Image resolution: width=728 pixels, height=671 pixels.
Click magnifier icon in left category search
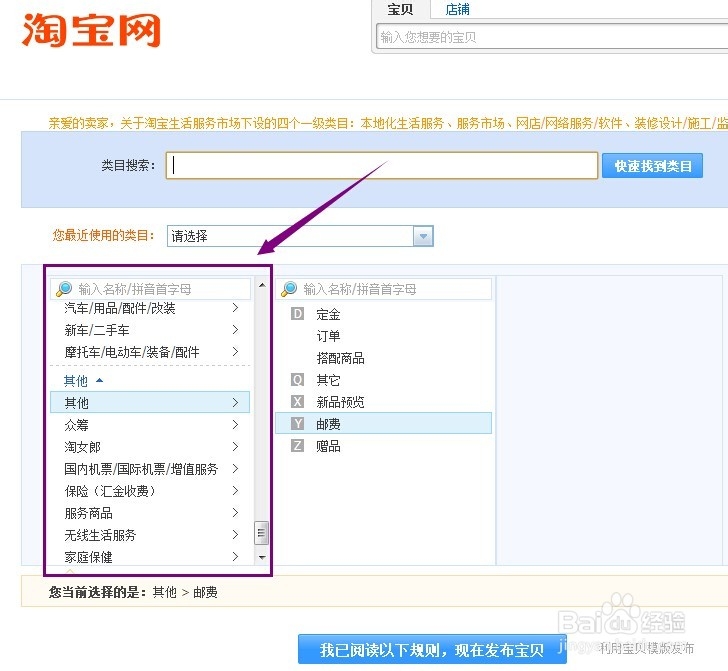(64, 289)
